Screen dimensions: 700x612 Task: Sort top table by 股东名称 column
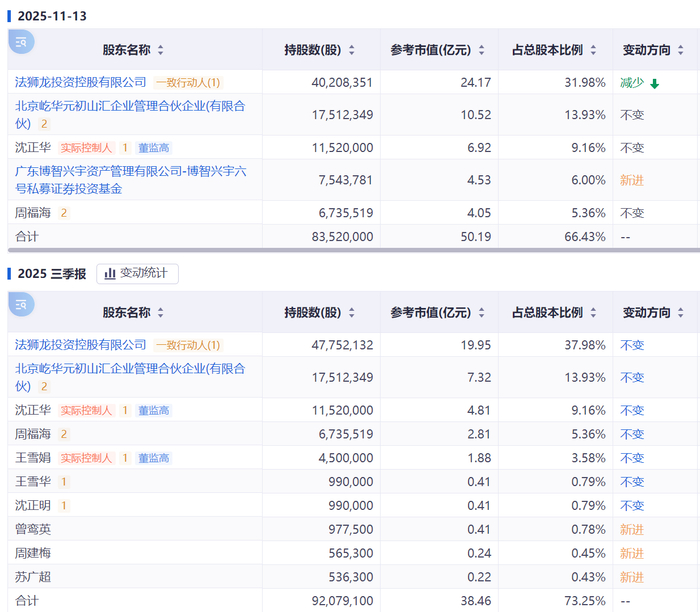160,50
